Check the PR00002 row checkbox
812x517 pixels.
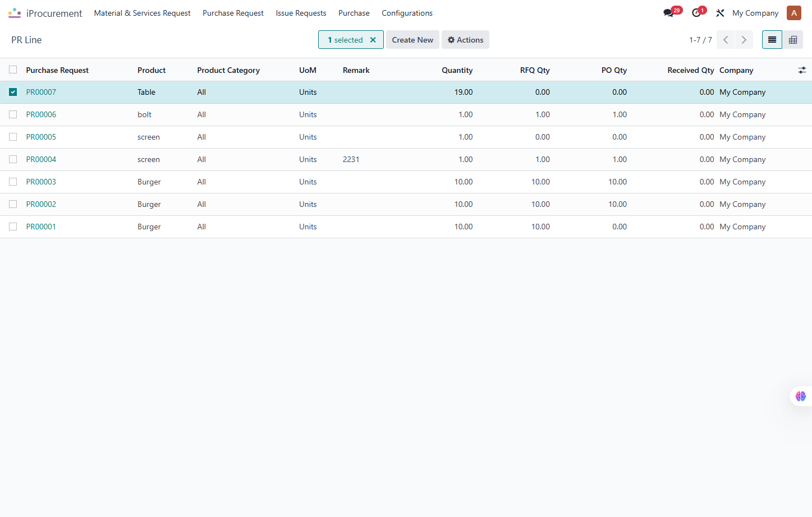click(13, 204)
